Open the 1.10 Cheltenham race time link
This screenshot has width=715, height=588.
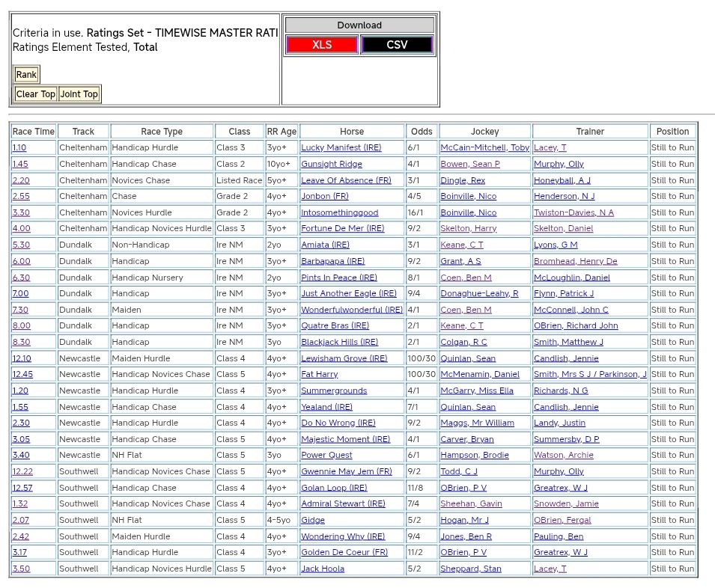19,148
